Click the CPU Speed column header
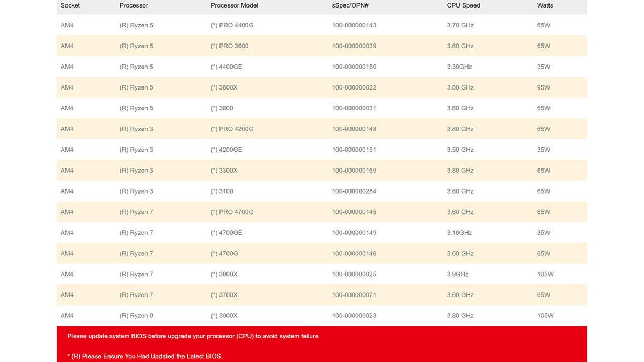644x362 pixels. point(463,5)
